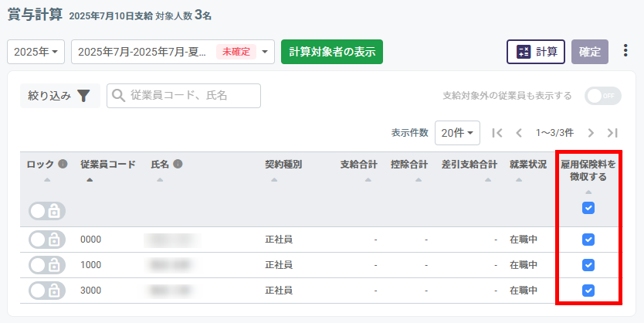Image resolution: width=644 pixels, height=323 pixels.
Task: Toggle the lock switch for employee 0000
Action: point(47,240)
